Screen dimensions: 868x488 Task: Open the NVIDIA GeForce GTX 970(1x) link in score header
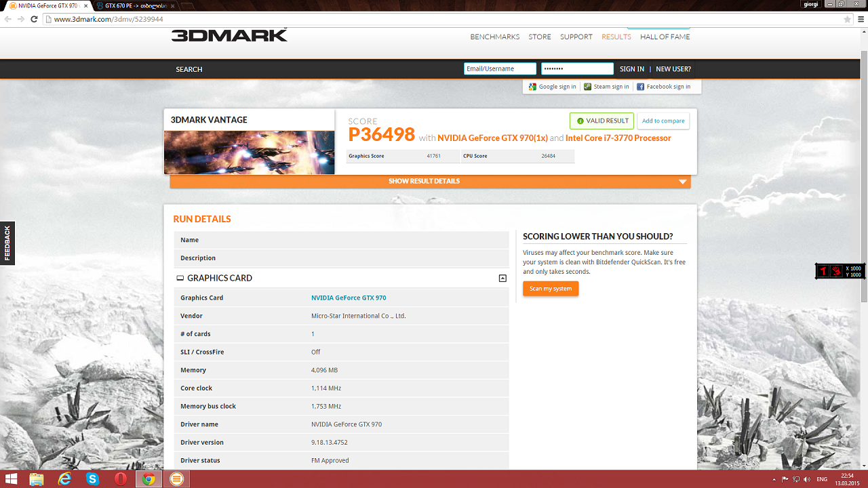point(492,138)
